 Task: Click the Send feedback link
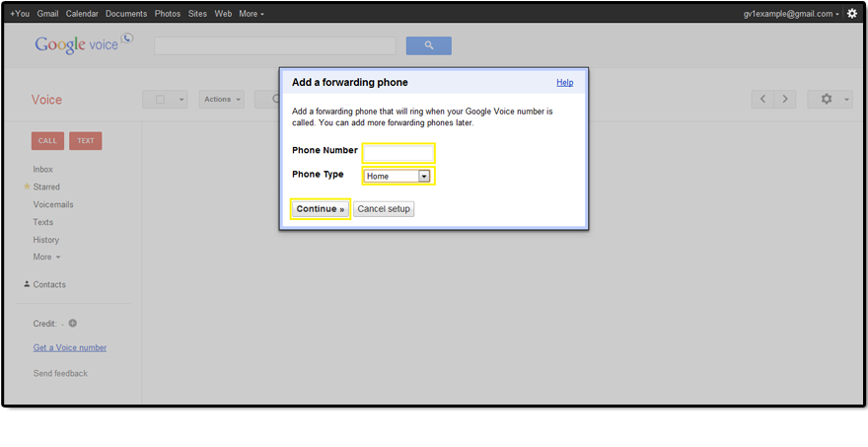pyautogui.click(x=60, y=373)
